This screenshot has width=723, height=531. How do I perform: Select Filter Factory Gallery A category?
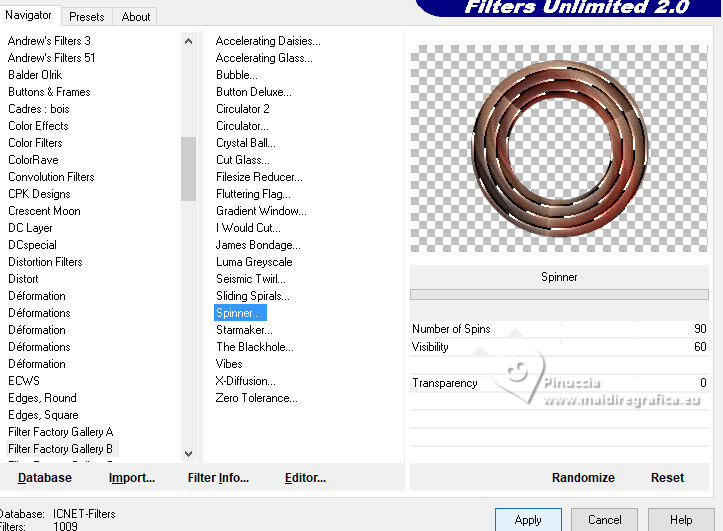pos(60,432)
